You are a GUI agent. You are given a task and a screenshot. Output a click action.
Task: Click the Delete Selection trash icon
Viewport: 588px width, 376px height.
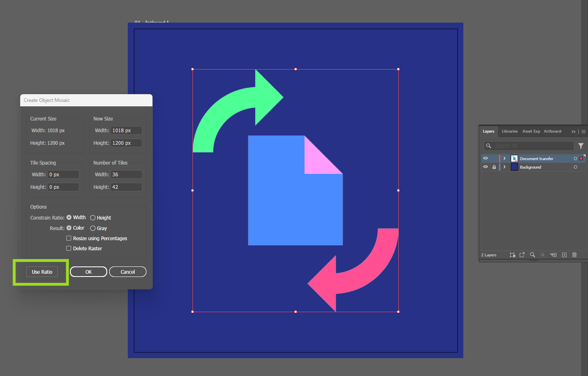[574, 255]
